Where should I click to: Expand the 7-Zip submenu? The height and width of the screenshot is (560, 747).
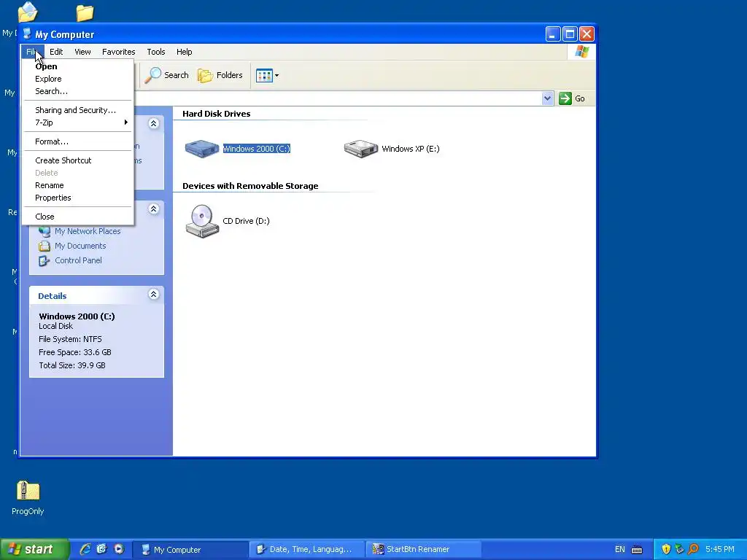tap(77, 122)
